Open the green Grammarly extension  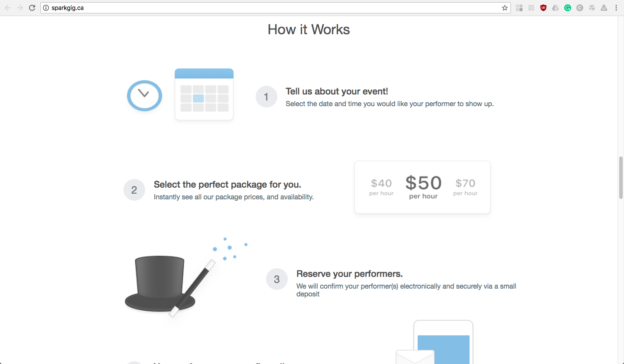coord(568,8)
